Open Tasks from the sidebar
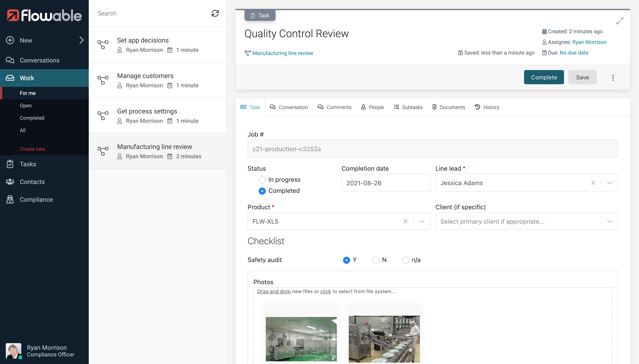This screenshot has width=639, height=364. [44, 164]
